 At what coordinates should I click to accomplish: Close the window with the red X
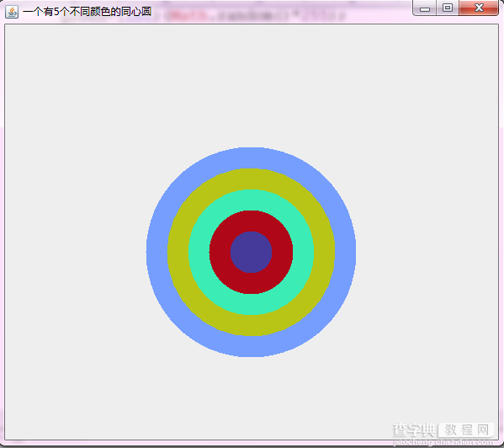point(479,8)
